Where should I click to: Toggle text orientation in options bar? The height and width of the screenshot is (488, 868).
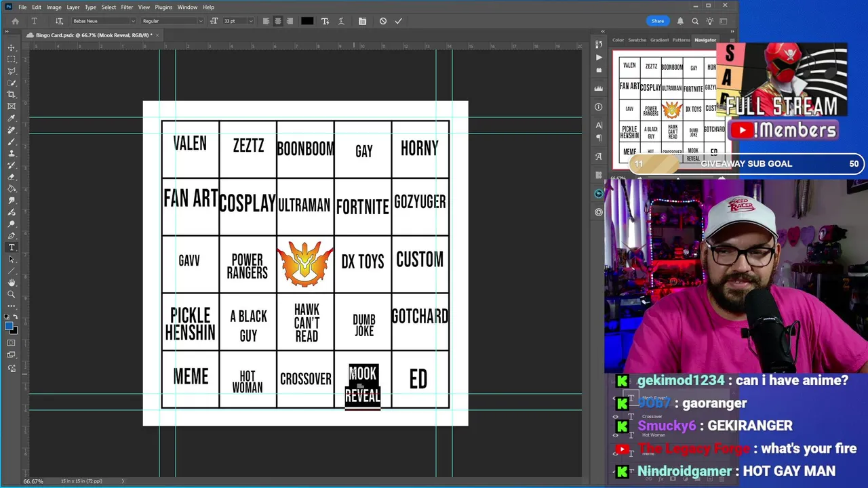[x=59, y=21]
